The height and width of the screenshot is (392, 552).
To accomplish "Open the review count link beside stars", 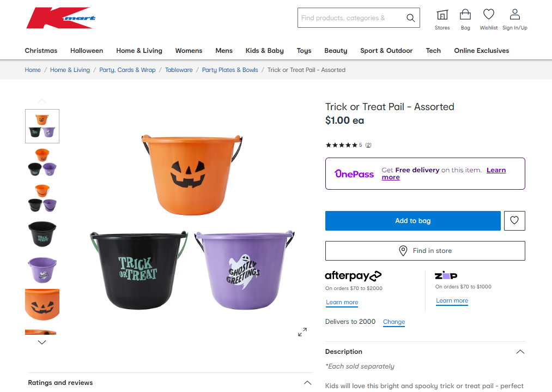I will pos(368,145).
